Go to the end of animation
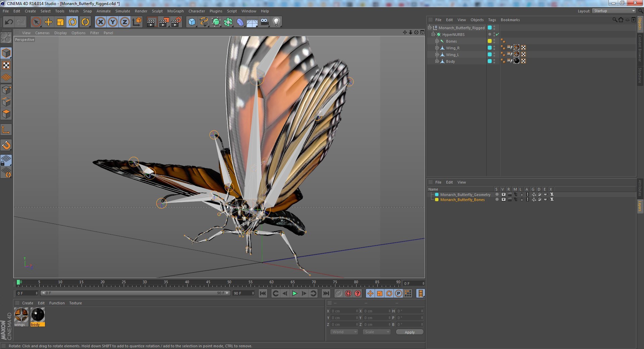Viewport: 644px width, 349px height. 326,293
